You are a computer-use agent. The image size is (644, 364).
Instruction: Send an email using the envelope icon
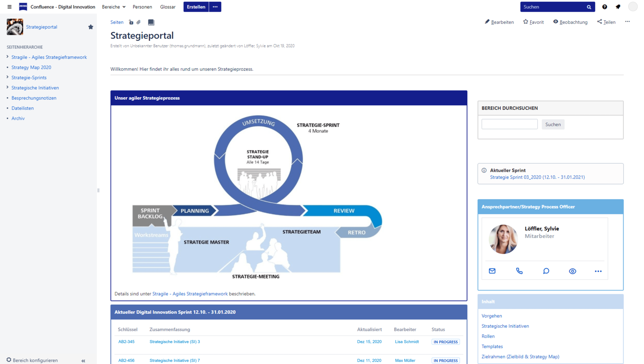492,271
